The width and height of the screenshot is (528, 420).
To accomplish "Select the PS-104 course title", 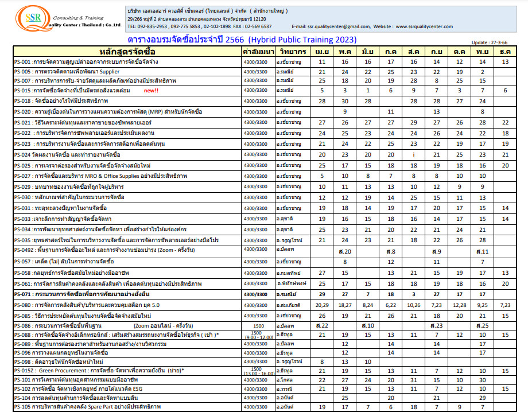I will point(76,398).
